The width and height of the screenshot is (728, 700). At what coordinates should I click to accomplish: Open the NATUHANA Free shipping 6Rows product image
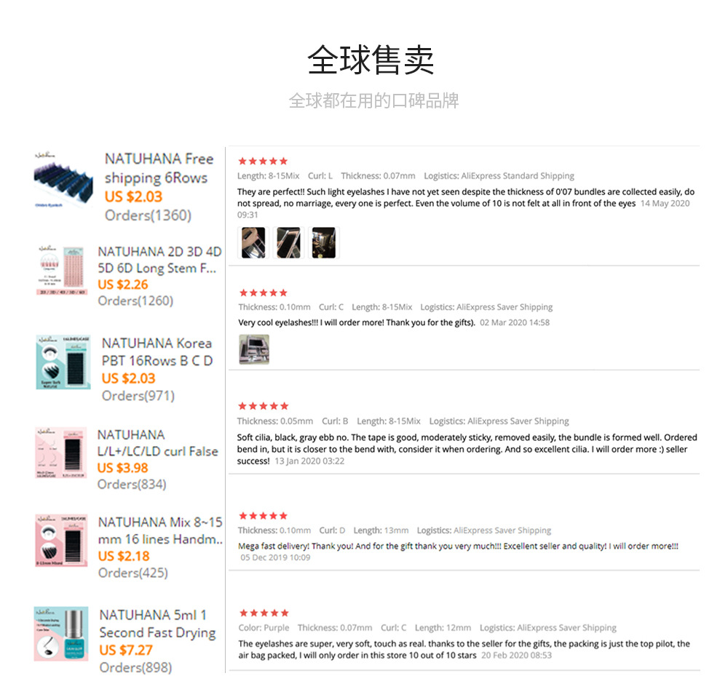(x=63, y=180)
